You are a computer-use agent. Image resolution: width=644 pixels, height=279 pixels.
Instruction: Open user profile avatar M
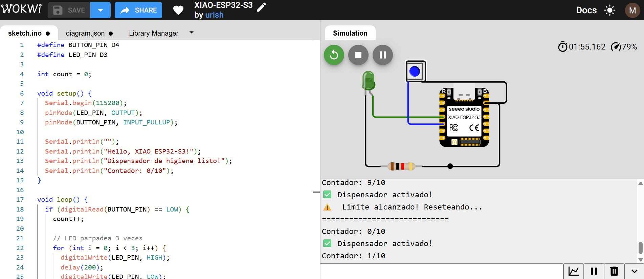pos(632,10)
